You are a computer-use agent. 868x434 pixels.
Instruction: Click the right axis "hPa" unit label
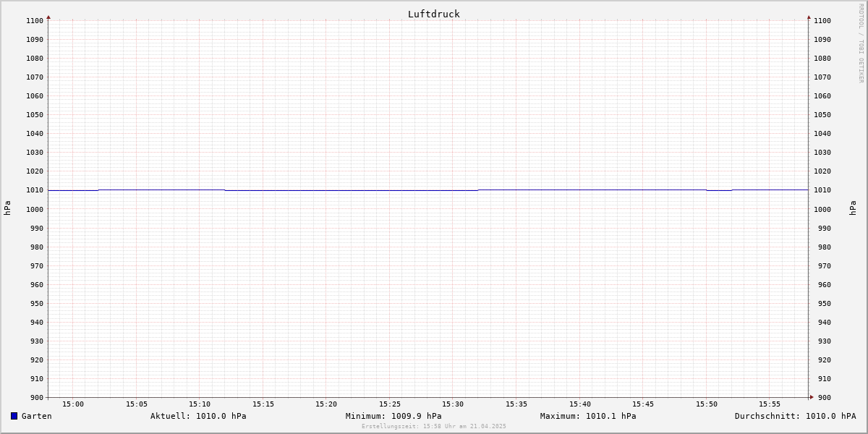click(x=853, y=208)
